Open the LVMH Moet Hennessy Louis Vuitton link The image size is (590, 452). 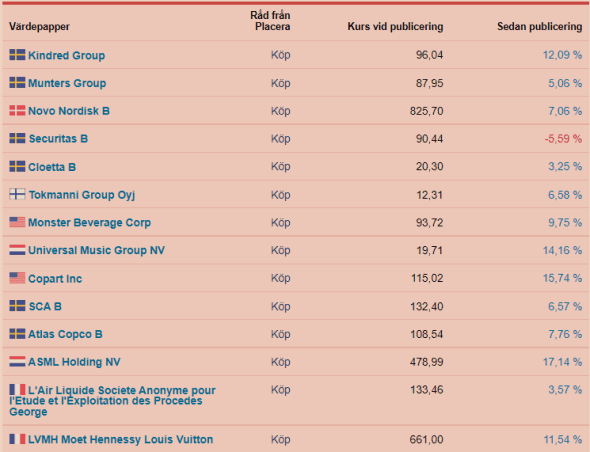click(120, 439)
